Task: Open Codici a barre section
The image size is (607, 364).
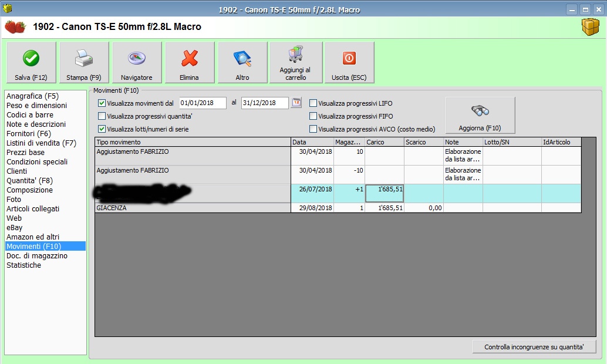Action: [x=45, y=114]
